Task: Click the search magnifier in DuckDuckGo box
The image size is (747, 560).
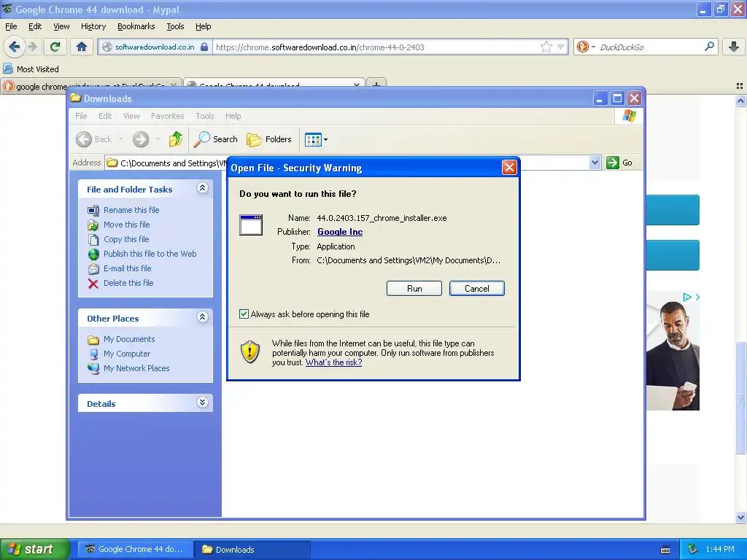Action: [x=709, y=47]
